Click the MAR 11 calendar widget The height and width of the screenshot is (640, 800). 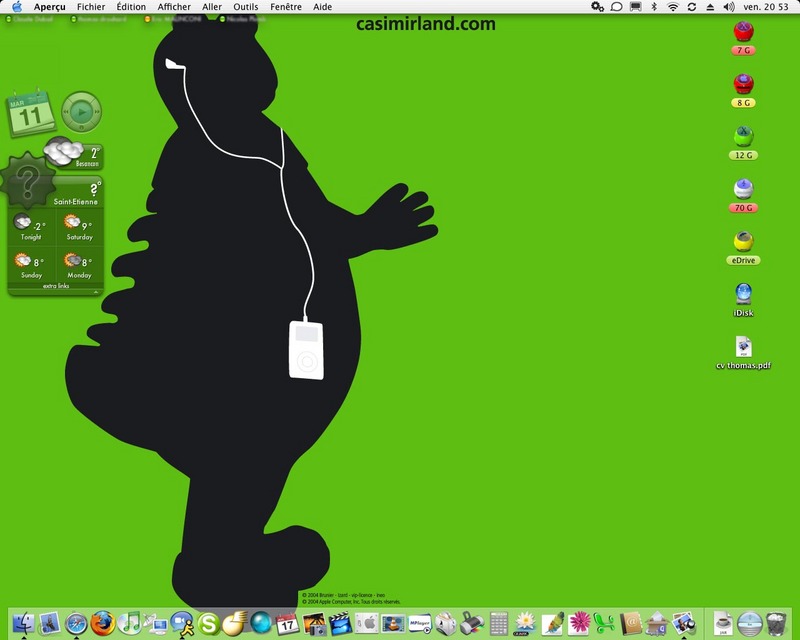(31, 113)
